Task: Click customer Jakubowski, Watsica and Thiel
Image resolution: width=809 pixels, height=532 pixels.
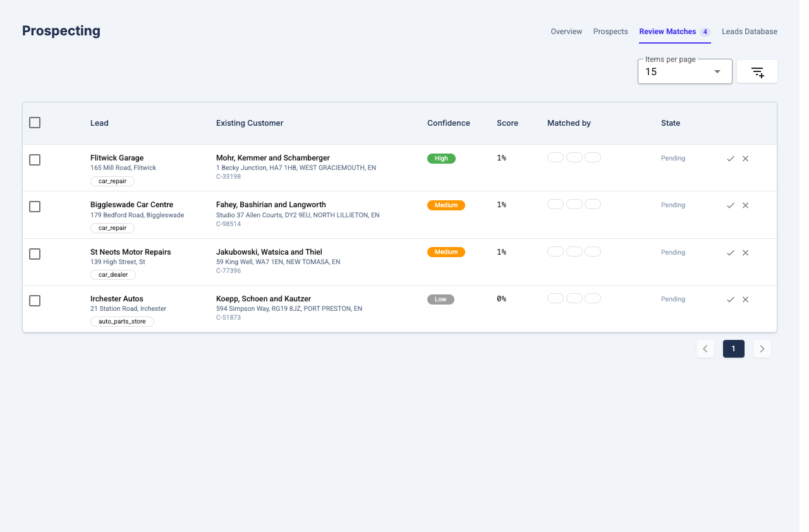Action: click(x=269, y=252)
